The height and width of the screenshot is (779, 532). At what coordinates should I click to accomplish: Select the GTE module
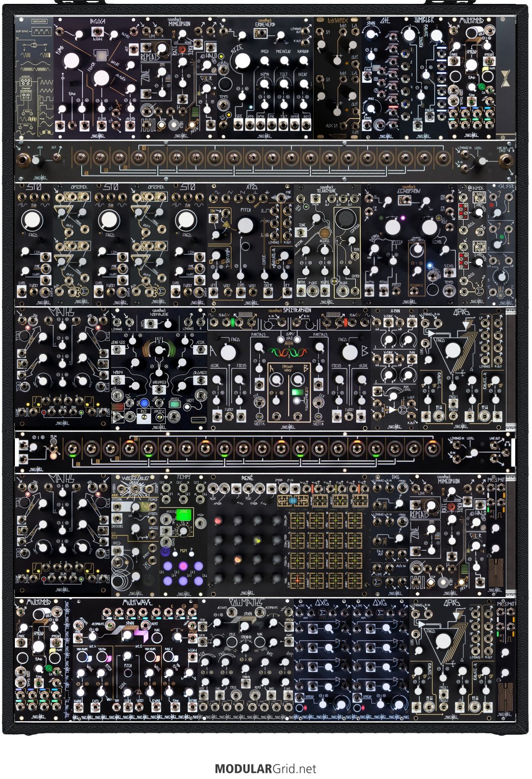(380, 78)
